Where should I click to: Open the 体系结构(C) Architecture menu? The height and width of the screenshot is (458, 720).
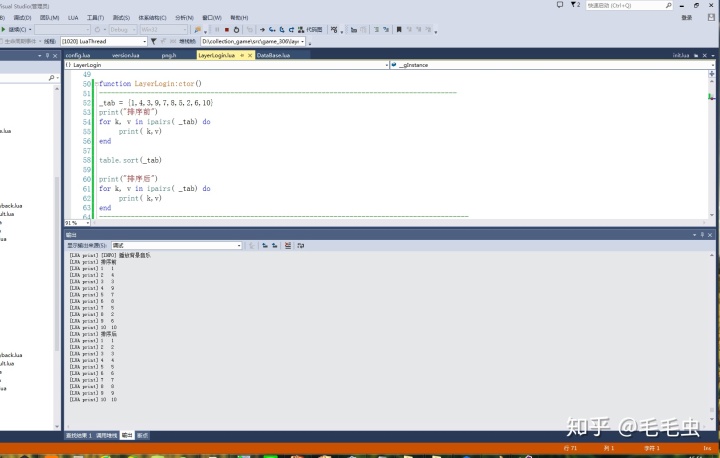pos(152,17)
